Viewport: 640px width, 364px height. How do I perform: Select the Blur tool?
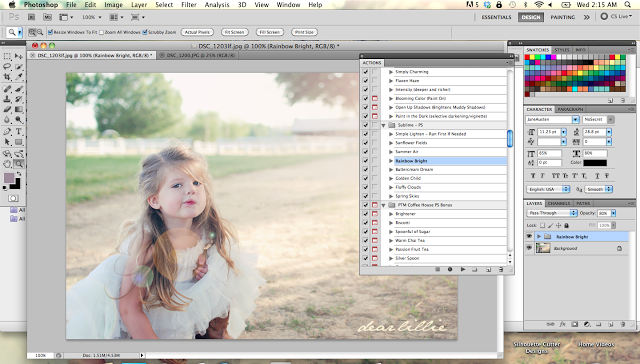pos(7,120)
